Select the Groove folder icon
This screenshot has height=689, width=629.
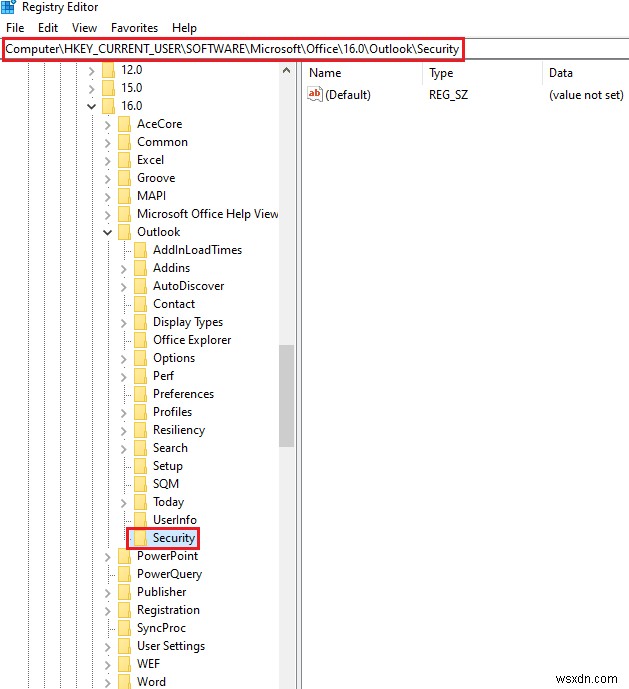click(x=124, y=178)
